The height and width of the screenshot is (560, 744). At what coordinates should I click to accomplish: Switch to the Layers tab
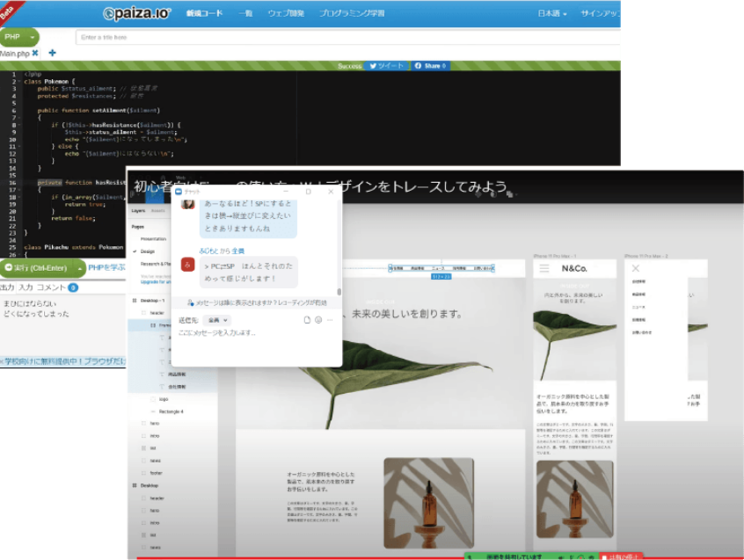coord(138,211)
